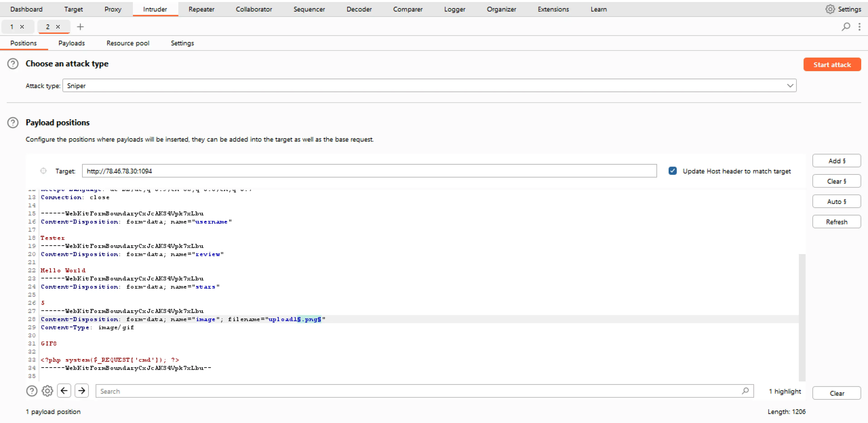
Task: Click the magnifier search icon near tabs
Action: click(x=846, y=27)
